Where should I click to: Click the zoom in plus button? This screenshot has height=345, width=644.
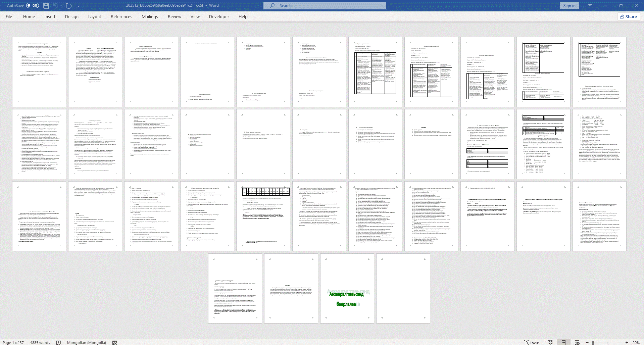pyautogui.click(x=627, y=342)
